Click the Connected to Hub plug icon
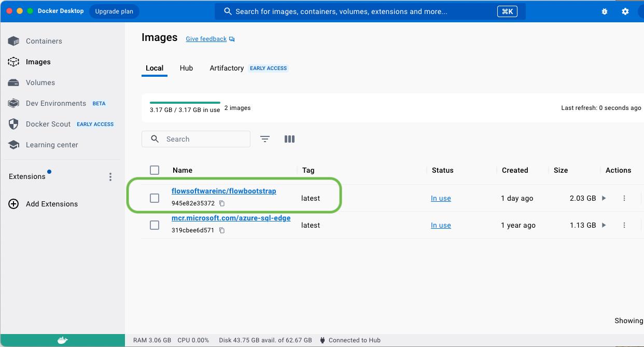This screenshot has width=644, height=347. [323, 340]
